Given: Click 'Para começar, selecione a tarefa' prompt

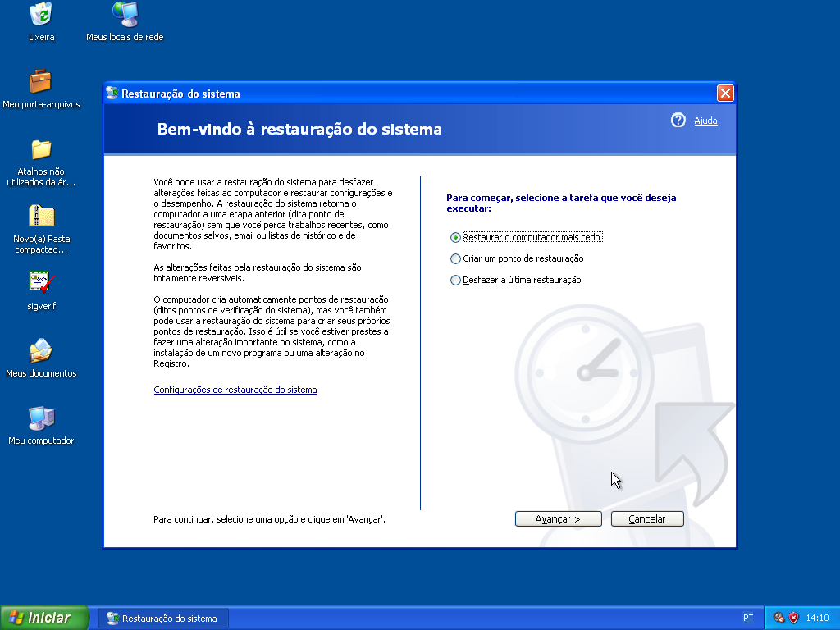Looking at the screenshot, I should point(561,203).
